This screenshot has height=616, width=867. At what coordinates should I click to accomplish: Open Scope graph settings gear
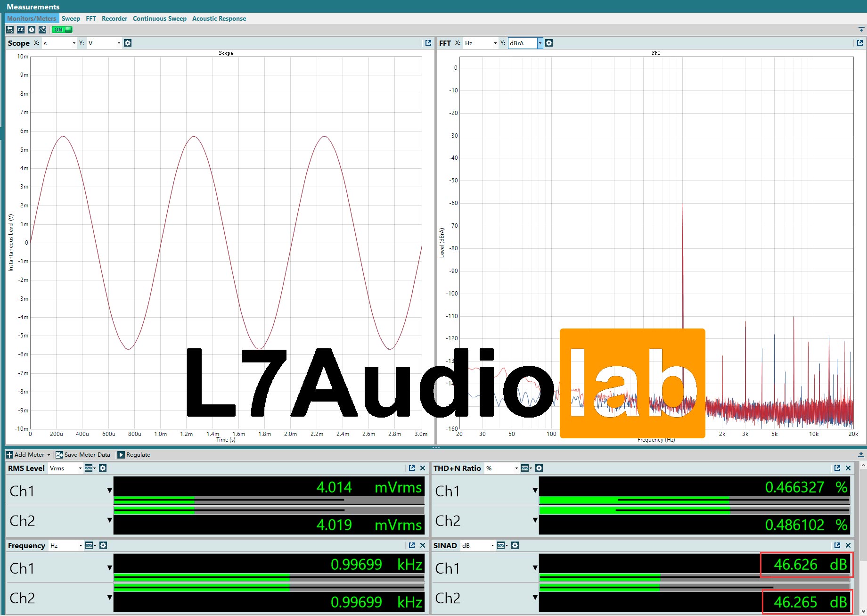point(128,43)
